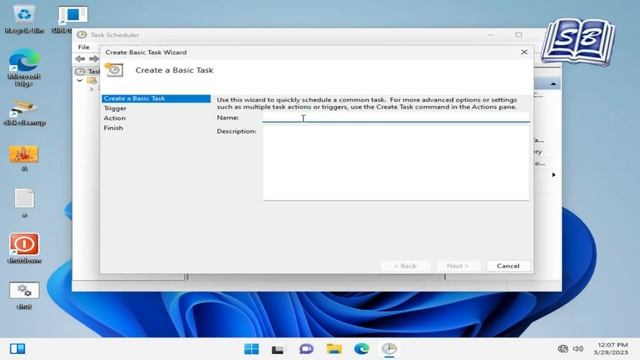Image resolution: width=640 pixels, height=360 pixels.
Task: Open the File menu in Task Scheduler
Action: (x=84, y=47)
